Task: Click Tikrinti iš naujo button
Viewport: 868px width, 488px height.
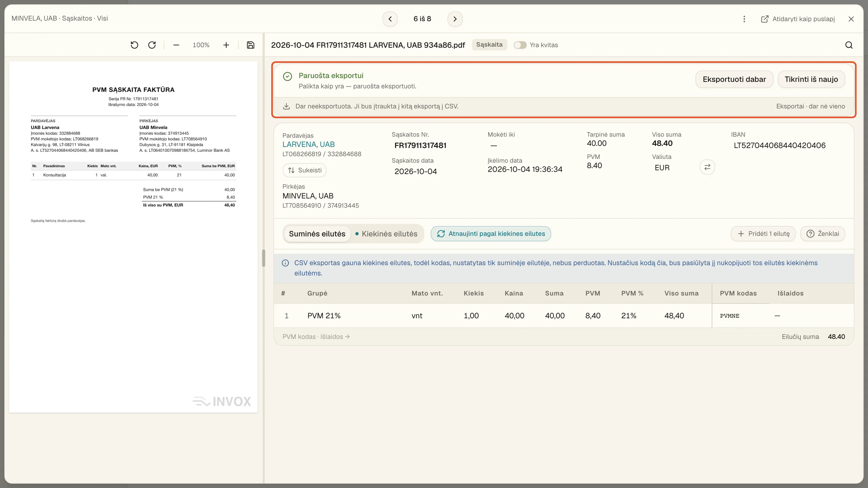Action: coord(811,79)
